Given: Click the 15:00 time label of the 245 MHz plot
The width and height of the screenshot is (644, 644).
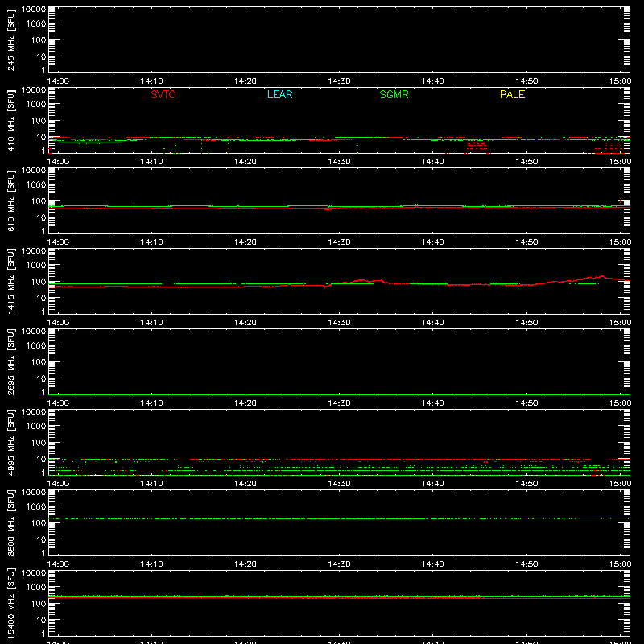Looking at the screenshot, I should pos(620,81).
